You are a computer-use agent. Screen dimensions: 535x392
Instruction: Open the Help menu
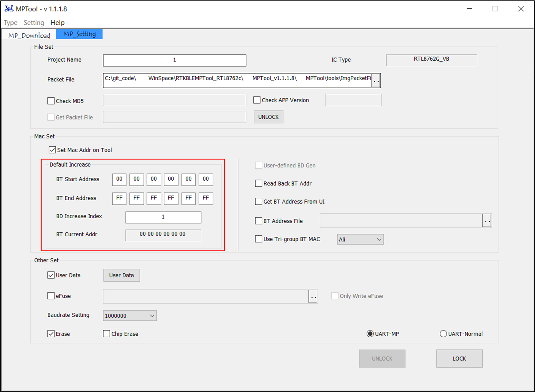(57, 23)
